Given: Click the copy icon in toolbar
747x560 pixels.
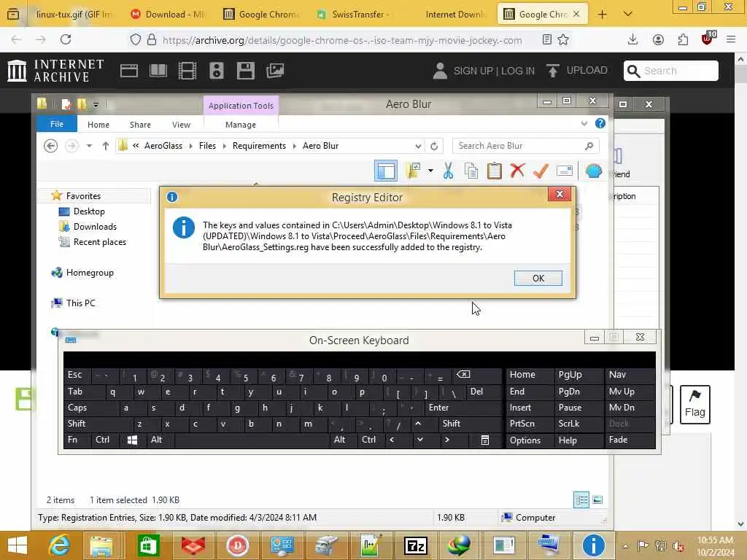Looking at the screenshot, I should (471, 171).
